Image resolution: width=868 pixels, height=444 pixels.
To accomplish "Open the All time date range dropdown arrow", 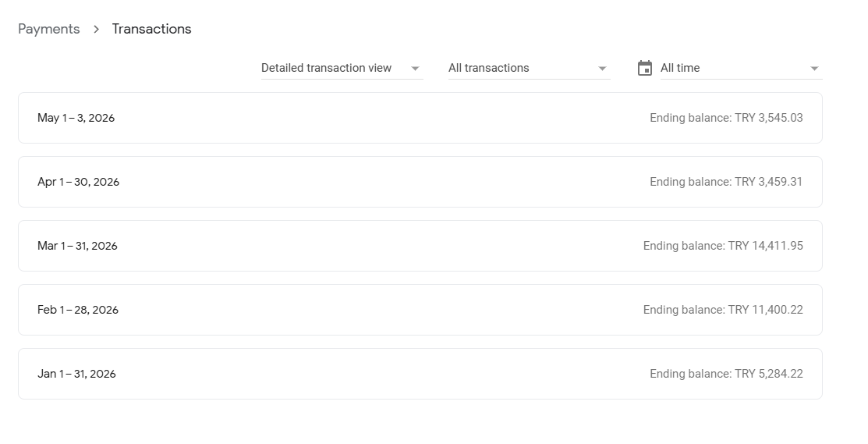I will (814, 69).
